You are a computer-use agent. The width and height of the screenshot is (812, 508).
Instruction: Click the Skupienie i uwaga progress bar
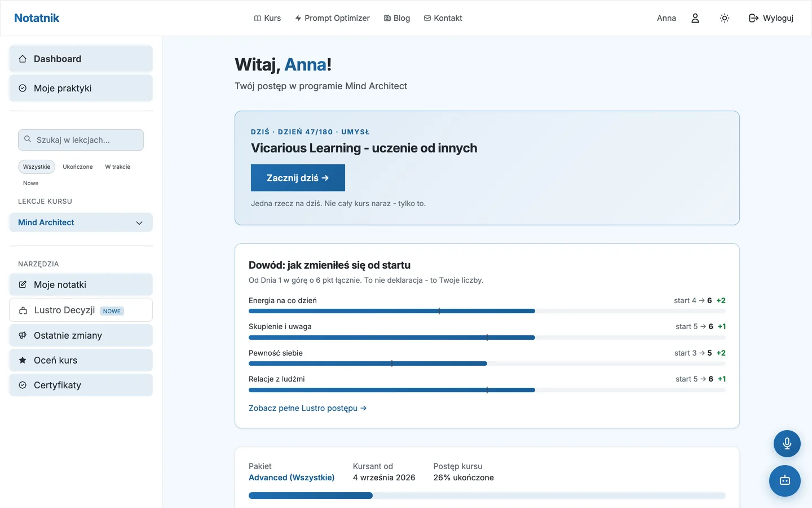(487, 338)
